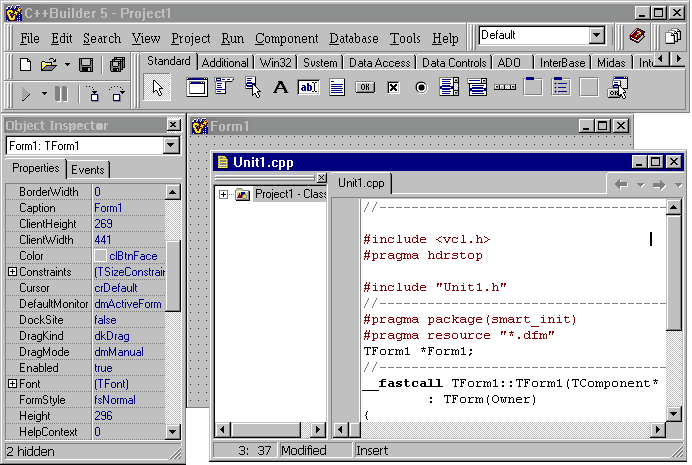Click the New file icon
Image resolution: width=692 pixels, height=465 pixels.
point(26,65)
